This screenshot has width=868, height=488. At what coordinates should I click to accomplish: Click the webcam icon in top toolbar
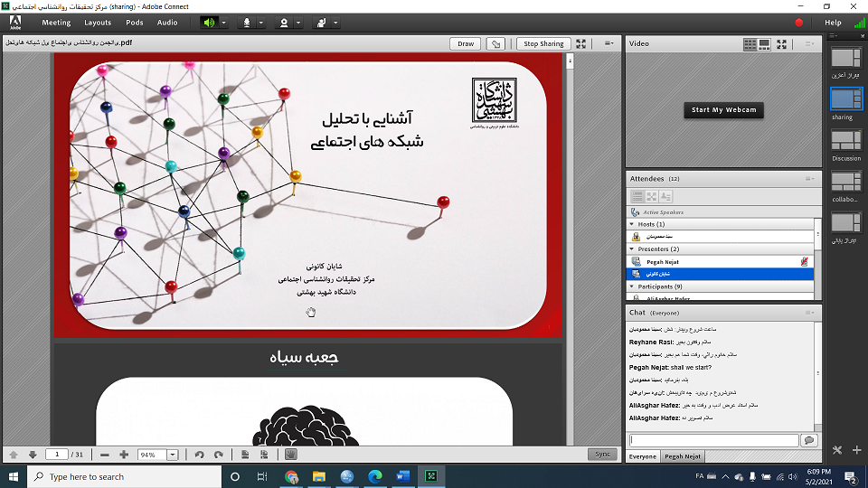click(x=284, y=22)
